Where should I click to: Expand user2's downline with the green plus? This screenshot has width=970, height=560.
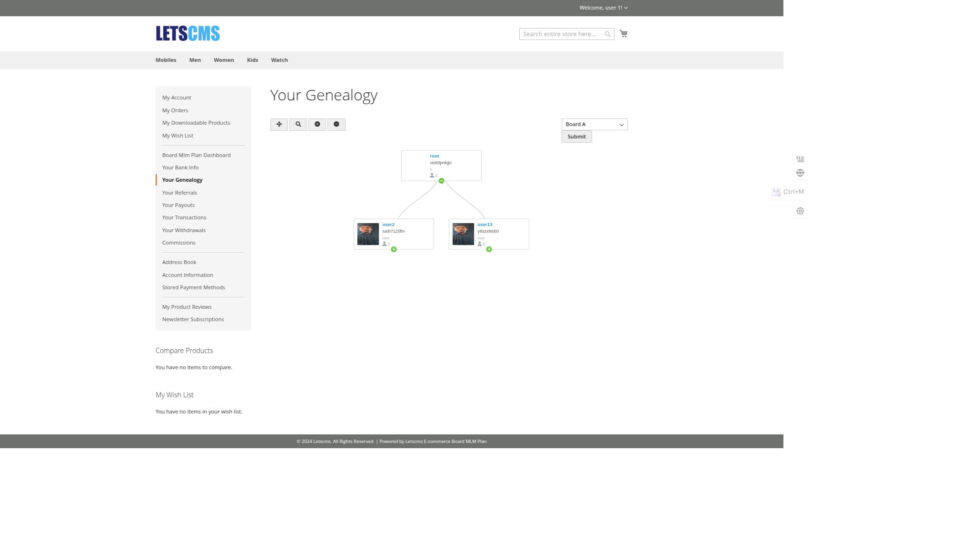click(x=394, y=249)
